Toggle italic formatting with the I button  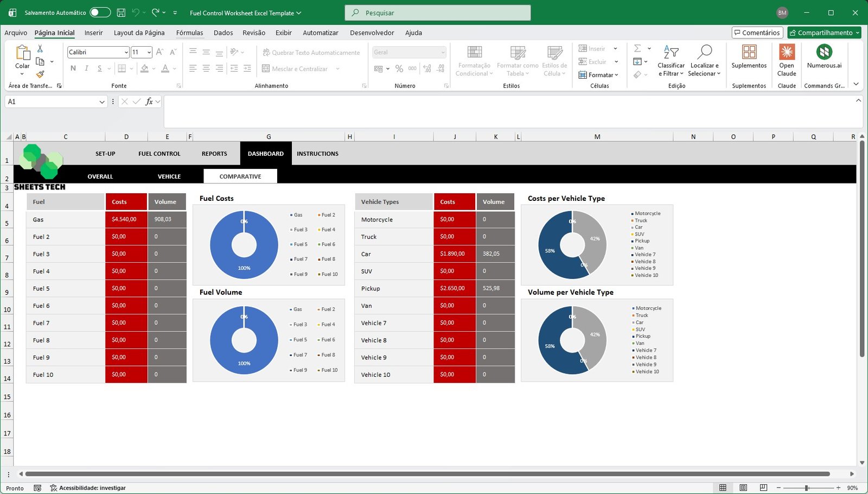[86, 68]
